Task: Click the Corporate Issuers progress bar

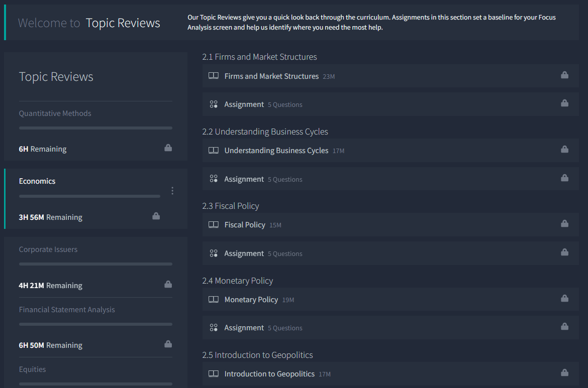Action: (95, 264)
